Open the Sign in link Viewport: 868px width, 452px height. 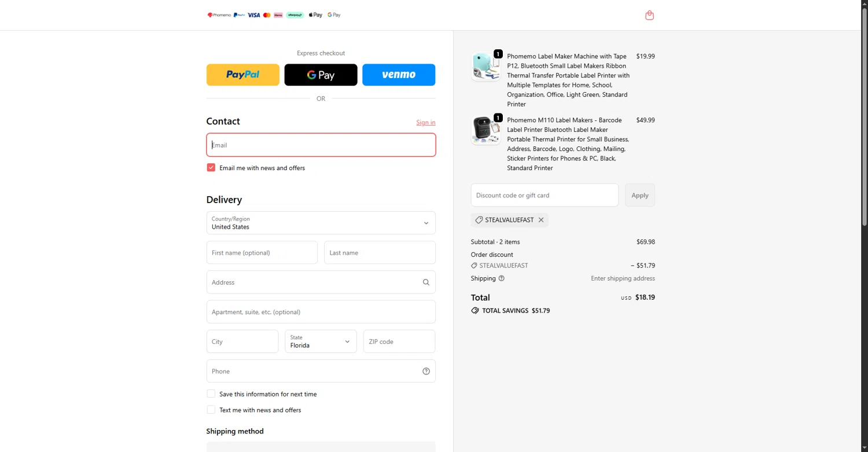coord(426,122)
